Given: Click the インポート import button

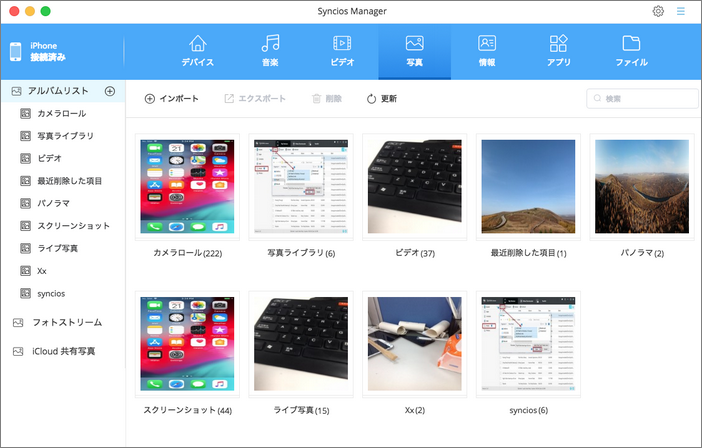Looking at the screenshot, I should click(x=172, y=99).
